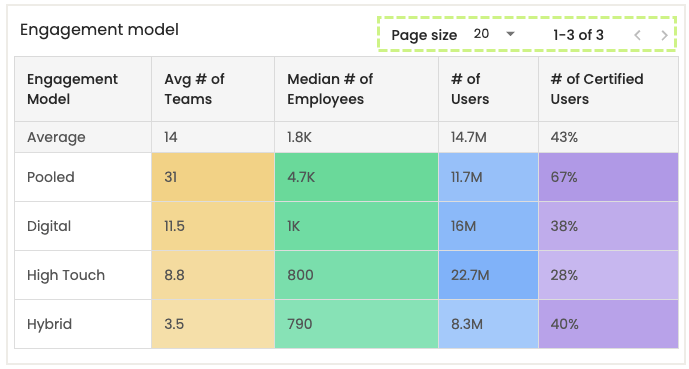The width and height of the screenshot is (689, 369).
Task: Click the orange cell showing 31
Action: click(x=213, y=177)
